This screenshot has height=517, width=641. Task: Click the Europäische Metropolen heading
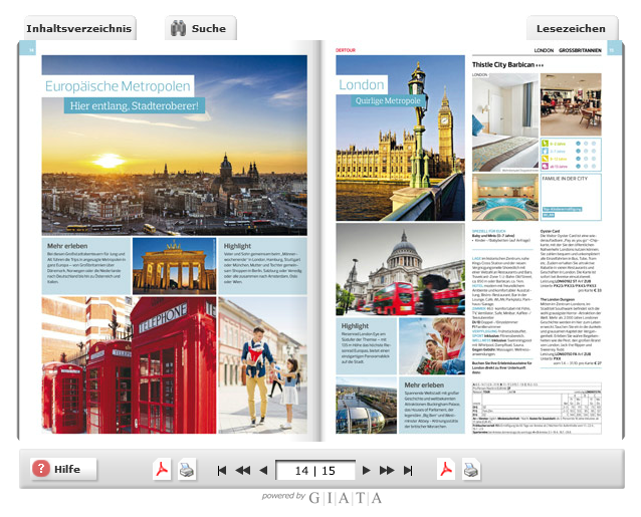[118, 86]
